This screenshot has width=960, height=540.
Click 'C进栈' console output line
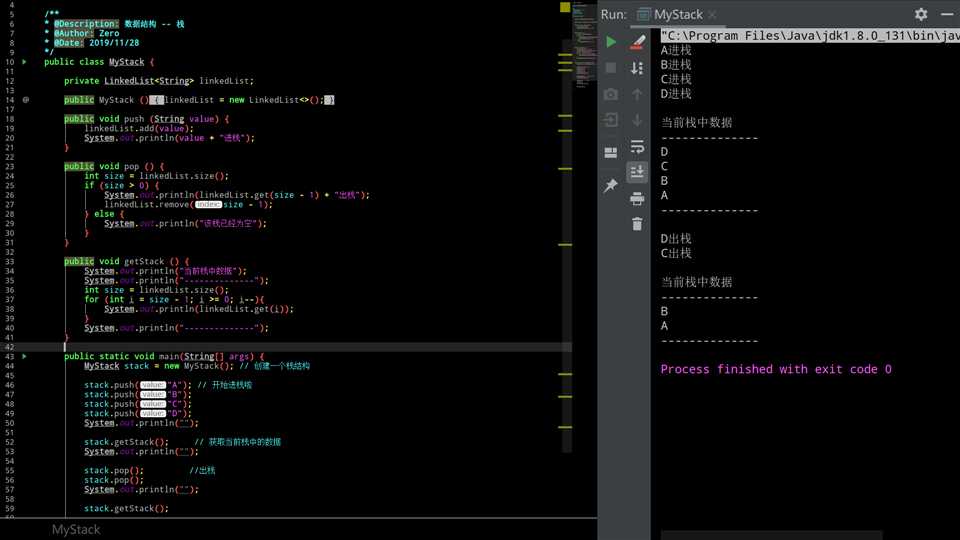[675, 80]
